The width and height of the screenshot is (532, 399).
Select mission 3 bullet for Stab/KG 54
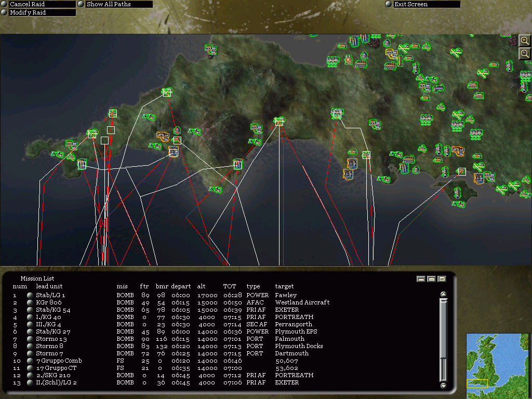30,310
